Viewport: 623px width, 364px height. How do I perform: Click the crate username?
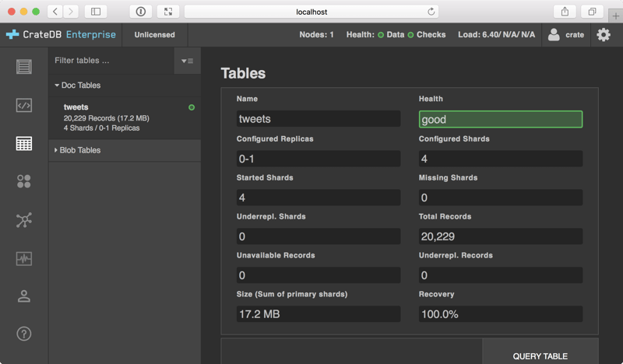point(575,34)
